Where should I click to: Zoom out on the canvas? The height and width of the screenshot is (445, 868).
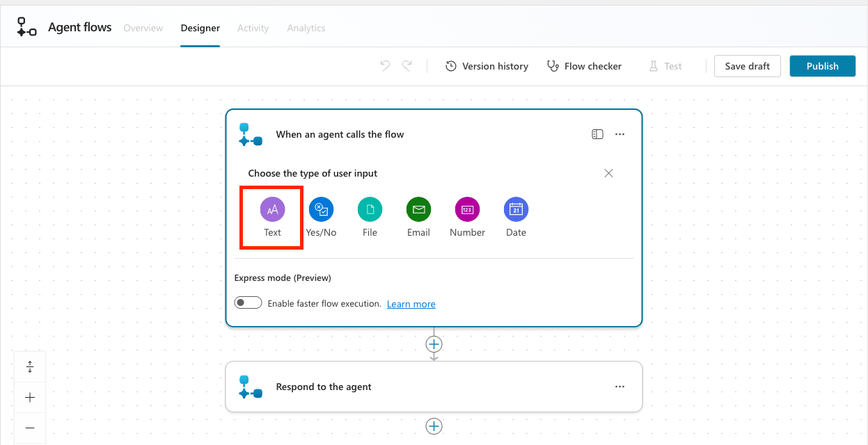pos(30,428)
